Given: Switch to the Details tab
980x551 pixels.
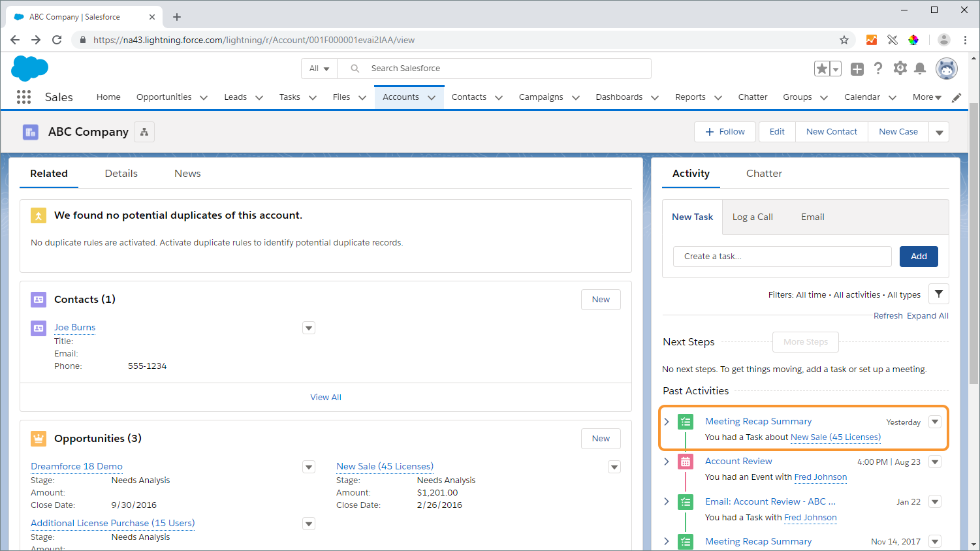Looking at the screenshot, I should [x=121, y=174].
